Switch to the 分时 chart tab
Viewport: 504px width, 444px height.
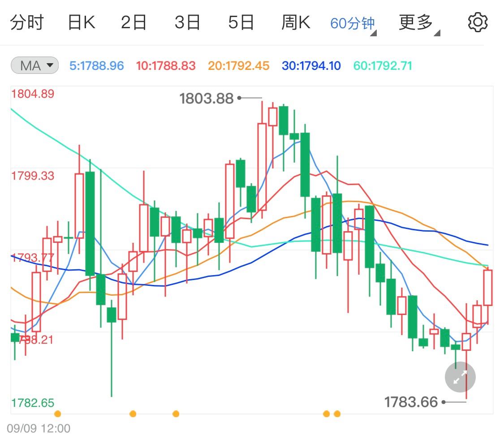(x=26, y=22)
